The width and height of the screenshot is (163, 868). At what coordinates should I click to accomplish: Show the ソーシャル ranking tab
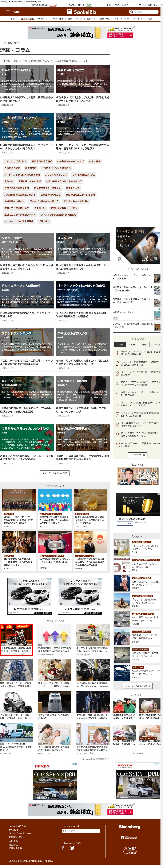(155, 345)
